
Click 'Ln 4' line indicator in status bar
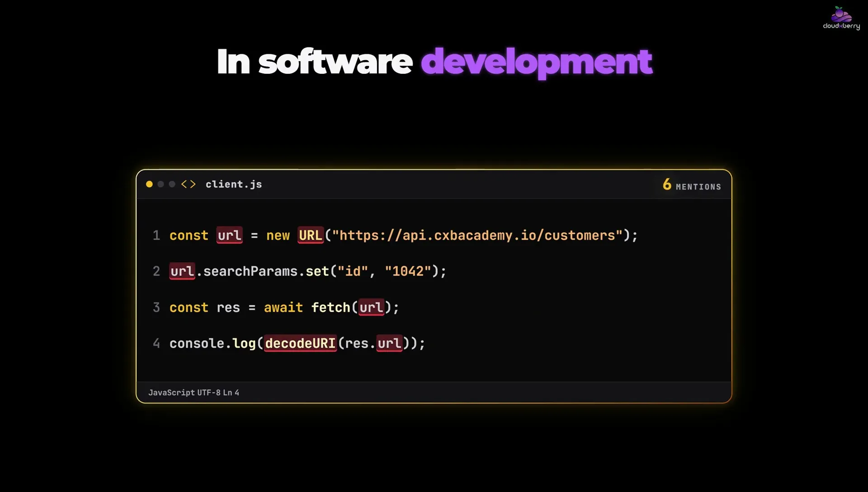click(x=231, y=393)
